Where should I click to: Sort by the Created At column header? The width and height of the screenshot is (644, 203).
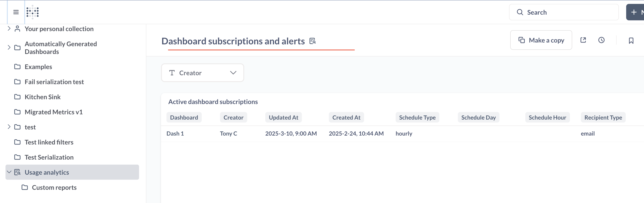tap(346, 117)
